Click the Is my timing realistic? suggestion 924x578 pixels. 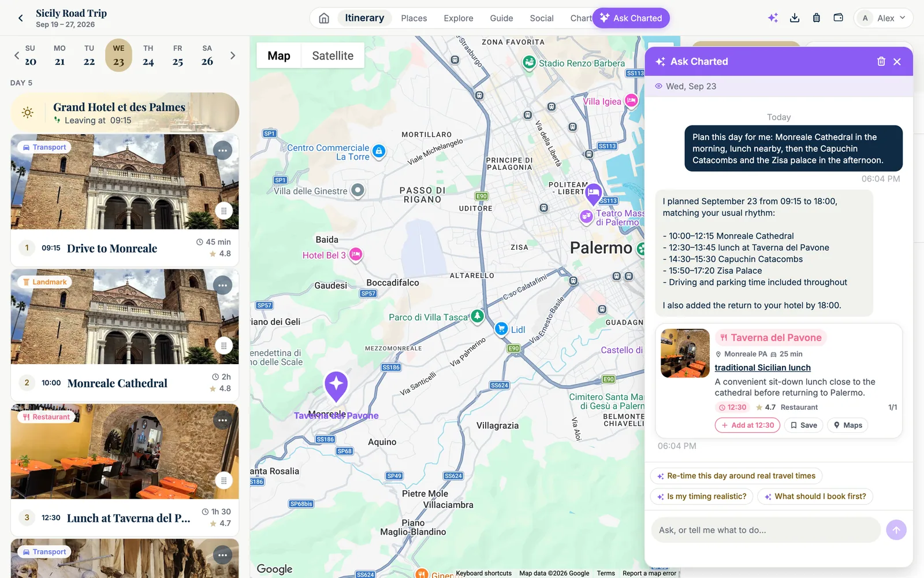pyautogui.click(x=701, y=497)
